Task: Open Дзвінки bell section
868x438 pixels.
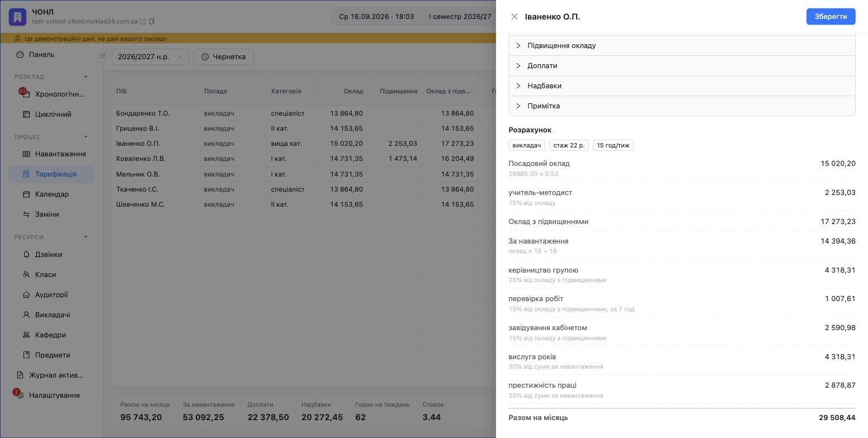Action: point(51,254)
